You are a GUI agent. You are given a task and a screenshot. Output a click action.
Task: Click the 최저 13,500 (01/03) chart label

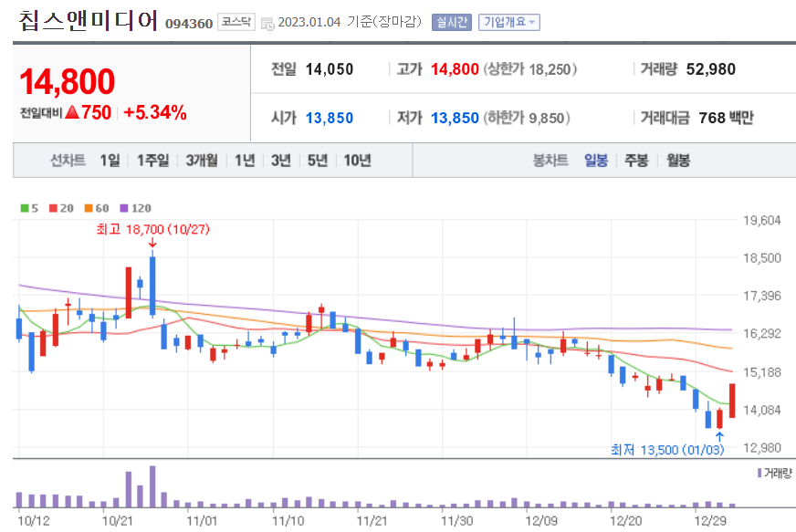[667, 450]
